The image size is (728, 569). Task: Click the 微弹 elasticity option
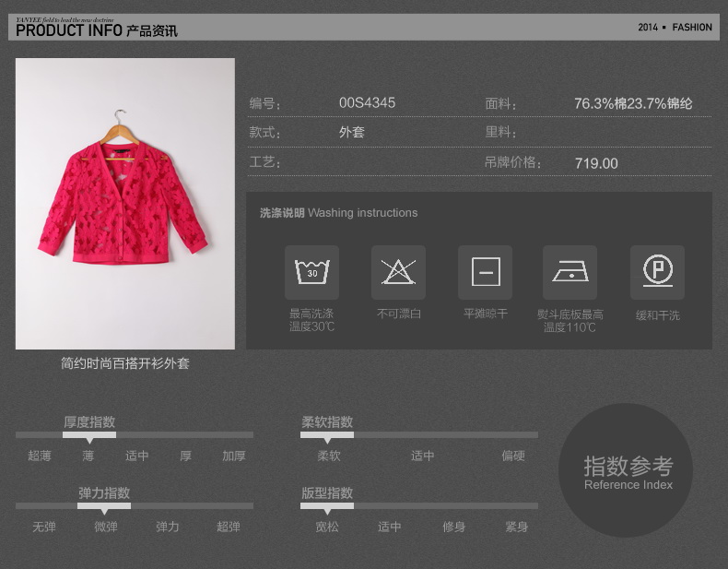point(106,527)
